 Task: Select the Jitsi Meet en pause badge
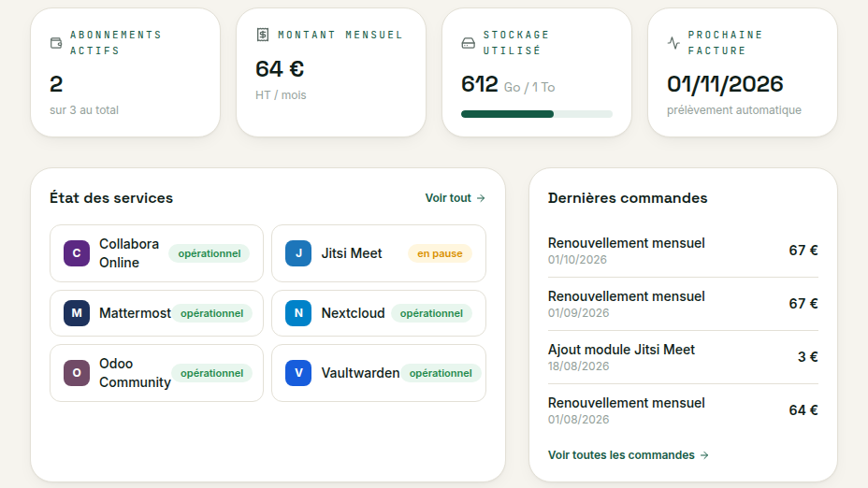440,253
